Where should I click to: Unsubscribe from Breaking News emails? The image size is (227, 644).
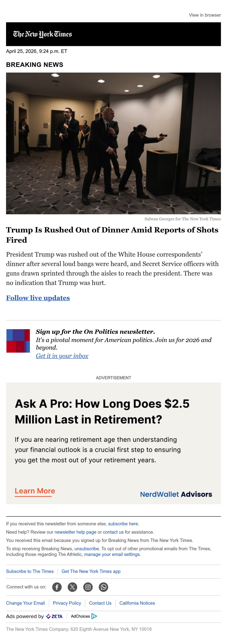coord(87,549)
